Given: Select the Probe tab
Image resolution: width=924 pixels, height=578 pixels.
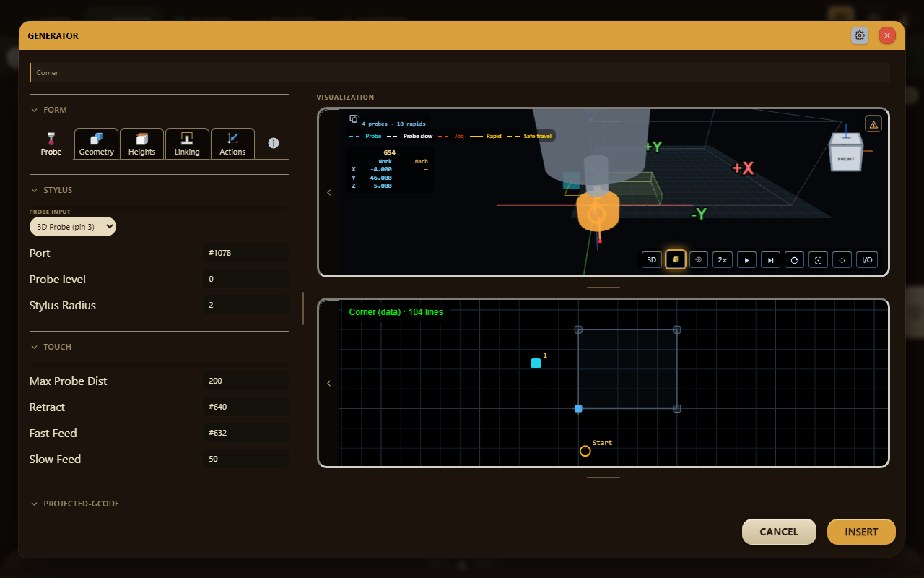Looking at the screenshot, I should point(51,143).
